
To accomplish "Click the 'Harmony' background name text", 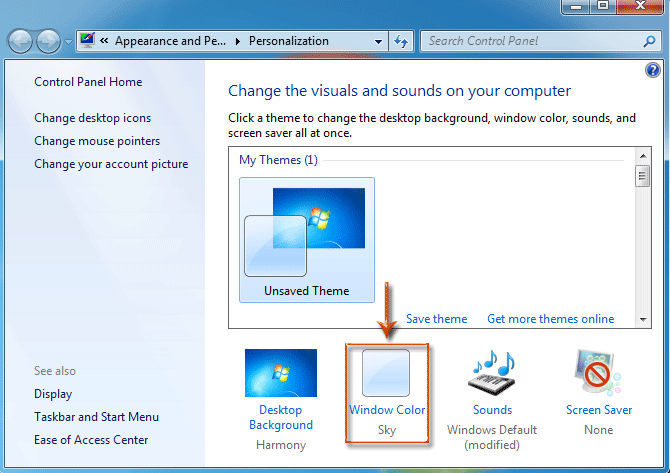I will tap(281, 445).
